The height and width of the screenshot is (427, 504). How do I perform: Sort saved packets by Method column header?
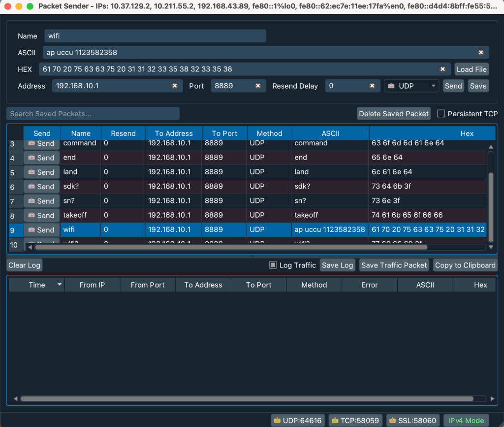pos(269,133)
